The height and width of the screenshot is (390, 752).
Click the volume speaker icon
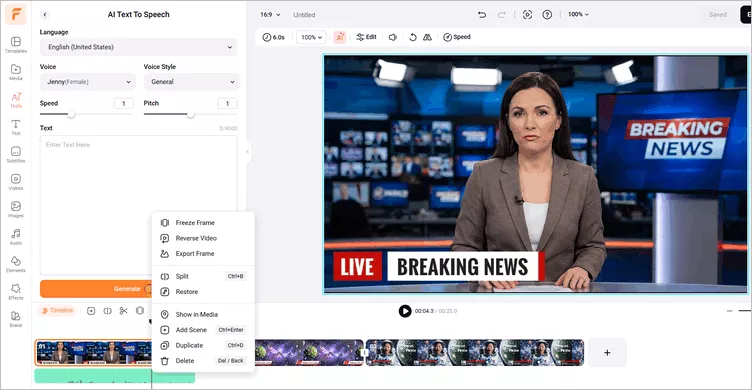393,37
